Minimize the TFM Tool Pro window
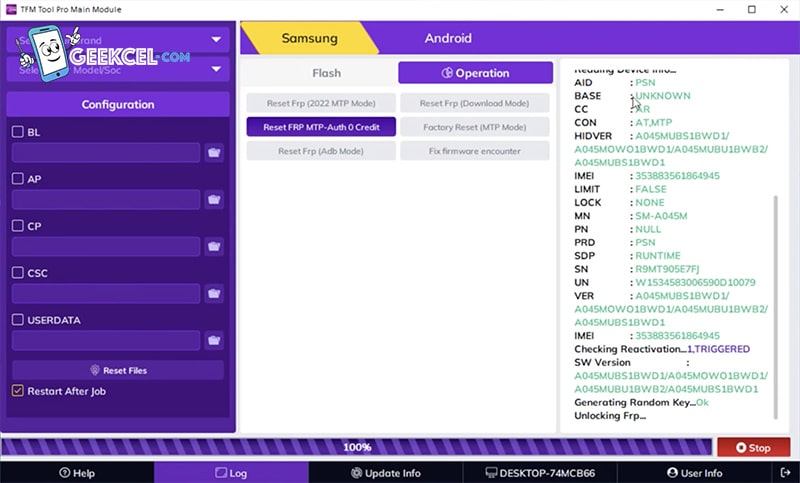This screenshot has height=483, width=800. (720, 9)
